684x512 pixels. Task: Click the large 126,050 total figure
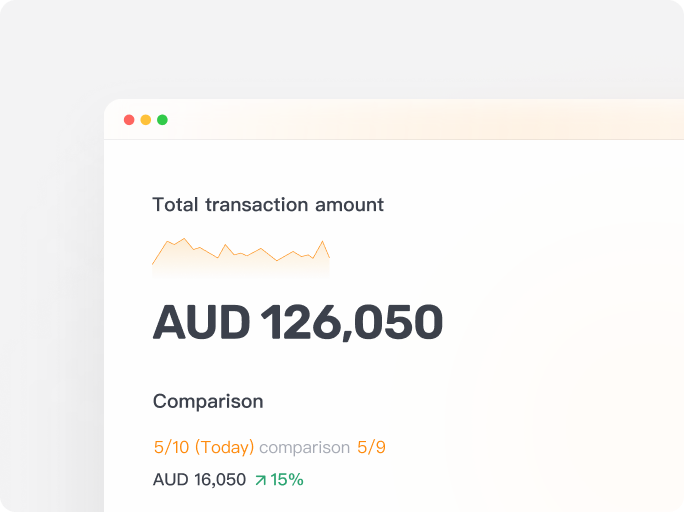(351, 322)
